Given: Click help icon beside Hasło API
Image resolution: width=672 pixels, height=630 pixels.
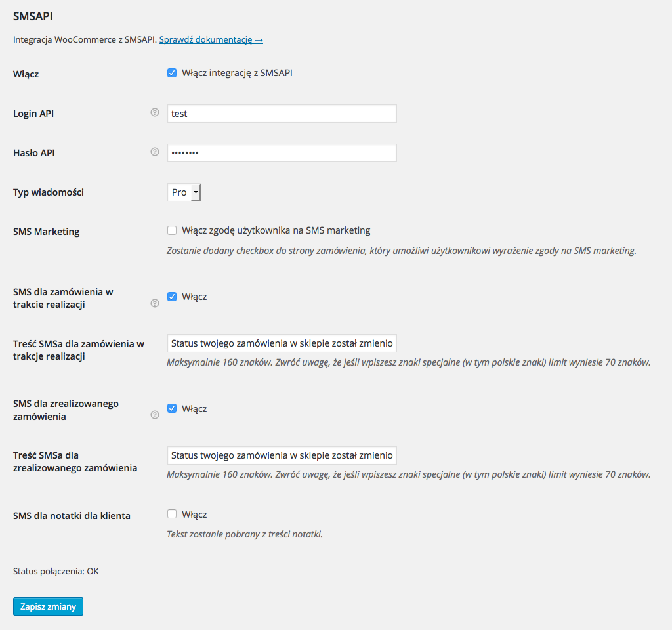Looking at the screenshot, I should (x=155, y=152).
